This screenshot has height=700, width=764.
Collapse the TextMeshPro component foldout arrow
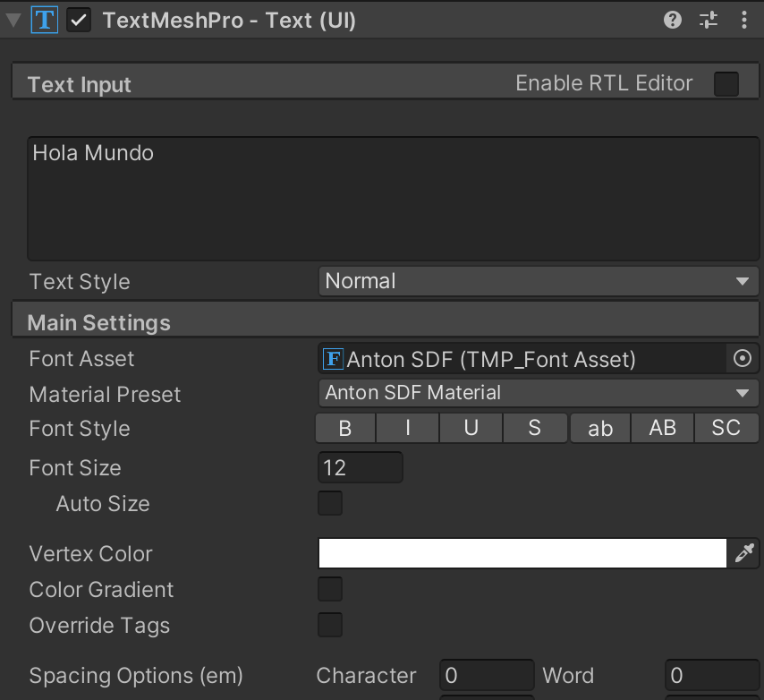(x=13, y=20)
